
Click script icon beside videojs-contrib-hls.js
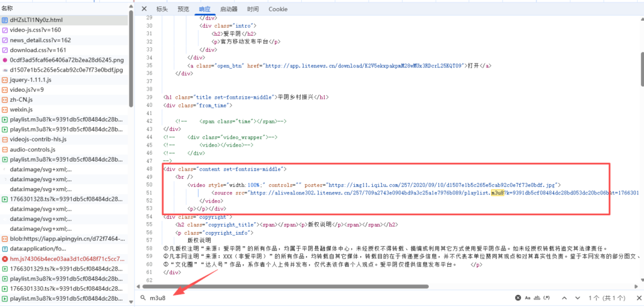[x=5, y=139]
